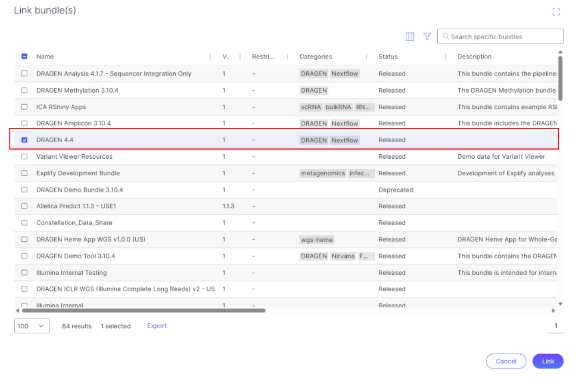Image resolution: width=588 pixels, height=378 pixels.
Task: Click the Link button
Action: pos(548,361)
